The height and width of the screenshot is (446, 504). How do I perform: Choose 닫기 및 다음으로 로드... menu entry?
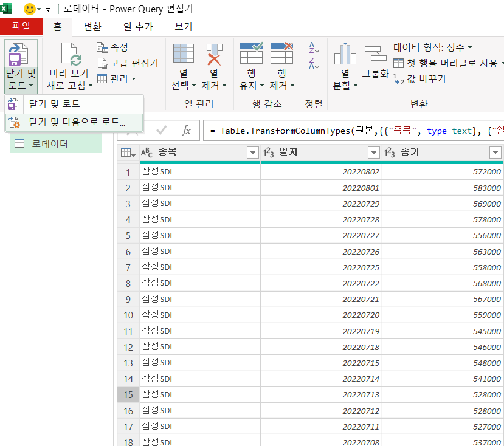74,122
